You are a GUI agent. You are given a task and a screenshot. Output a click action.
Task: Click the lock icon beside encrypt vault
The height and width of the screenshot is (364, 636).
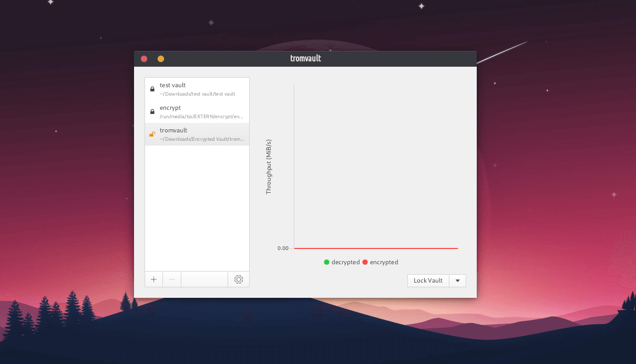[x=152, y=112]
